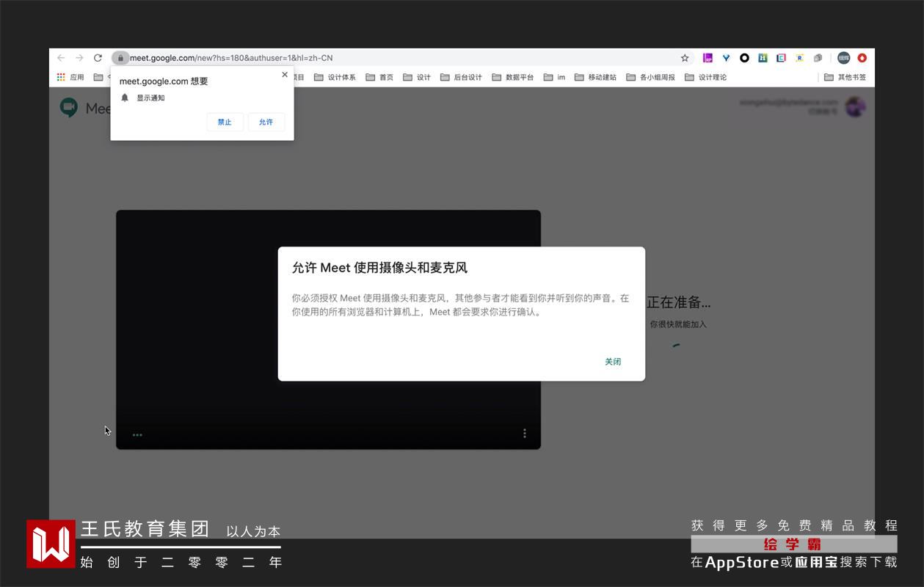Open the video preview three-dot menu
The image size is (924, 587).
coord(524,434)
